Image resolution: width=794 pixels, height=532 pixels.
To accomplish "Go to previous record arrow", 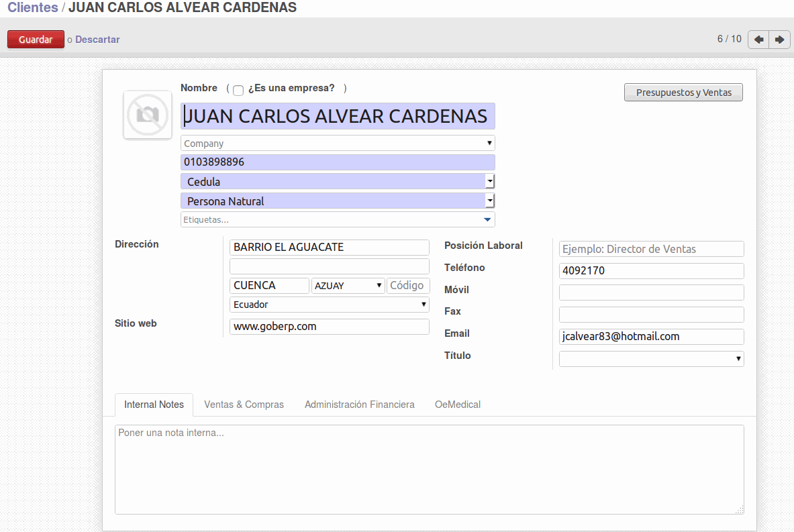I will [x=758, y=40].
